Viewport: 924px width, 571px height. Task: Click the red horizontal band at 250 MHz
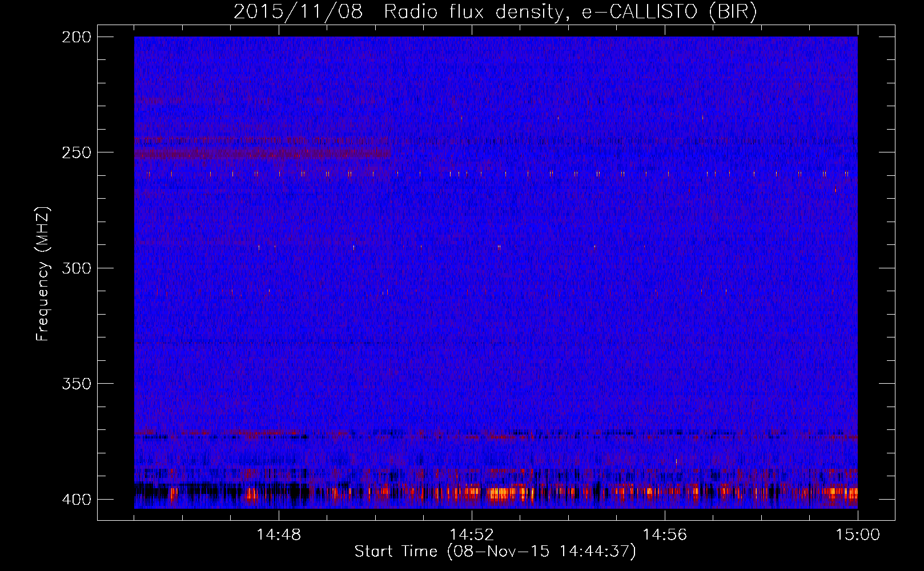click(x=263, y=153)
